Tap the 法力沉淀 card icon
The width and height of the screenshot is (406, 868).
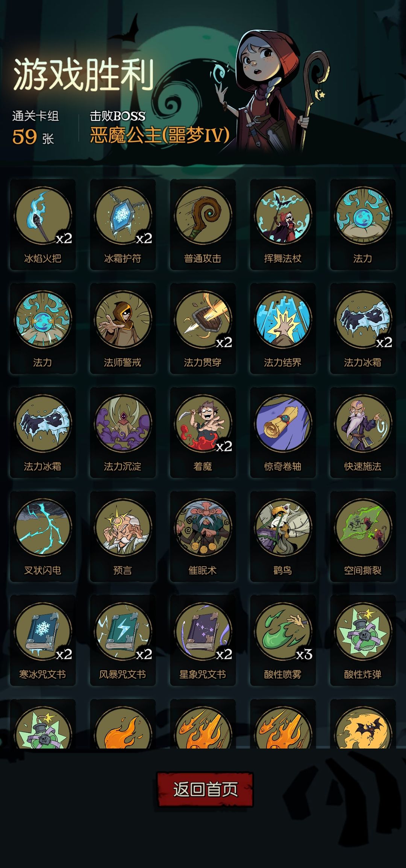coord(123,432)
